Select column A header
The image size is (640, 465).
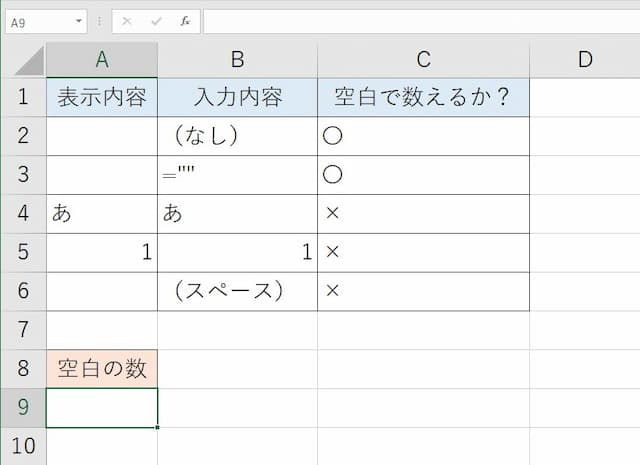(x=102, y=60)
